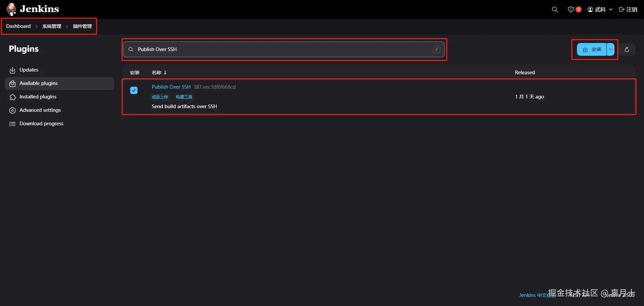The width and height of the screenshot is (644, 306).
Task: Open 系统管理 breadcrumb
Action: tap(52, 26)
